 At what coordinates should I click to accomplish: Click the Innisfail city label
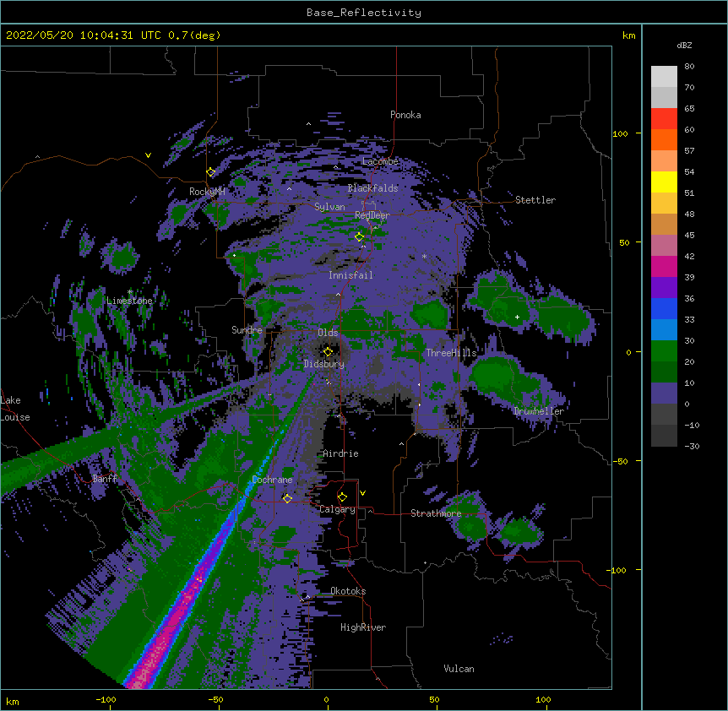(x=350, y=275)
